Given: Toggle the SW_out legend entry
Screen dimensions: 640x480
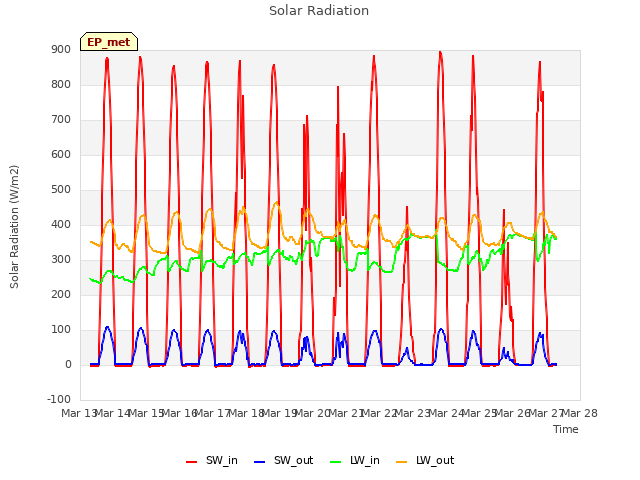Looking at the screenshot, I should pos(284,460).
